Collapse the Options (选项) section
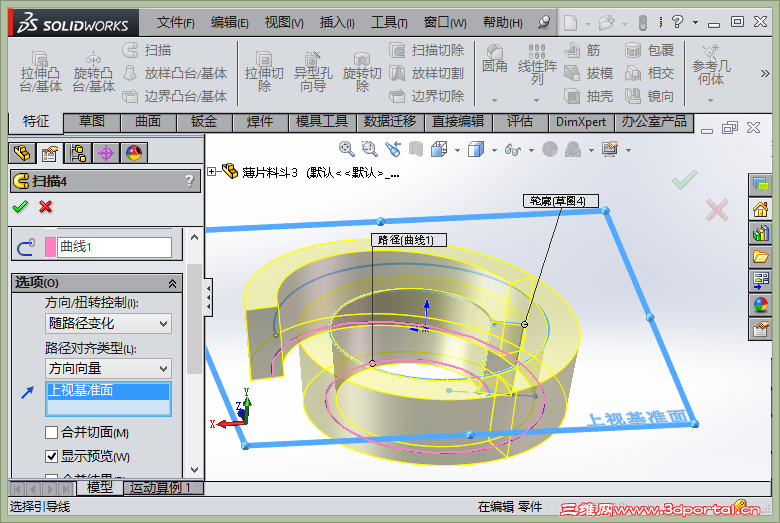780x523 pixels. click(172, 283)
